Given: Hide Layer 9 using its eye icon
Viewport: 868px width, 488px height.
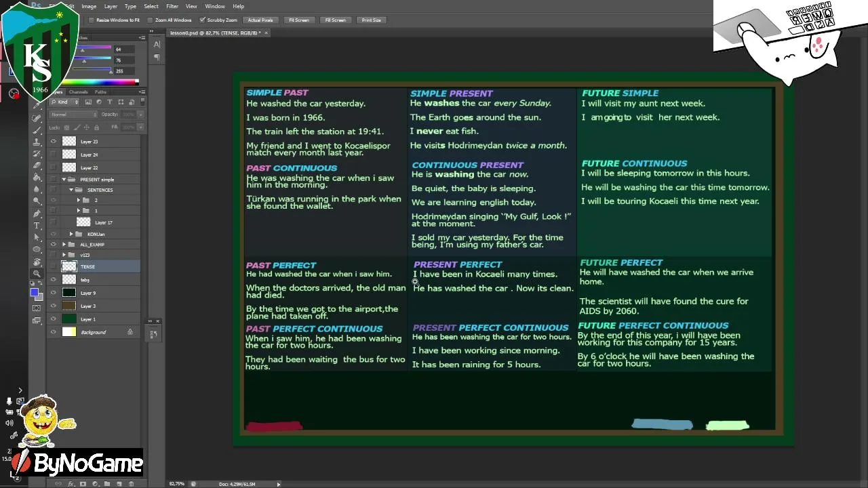Looking at the screenshot, I should tap(54, 293).
